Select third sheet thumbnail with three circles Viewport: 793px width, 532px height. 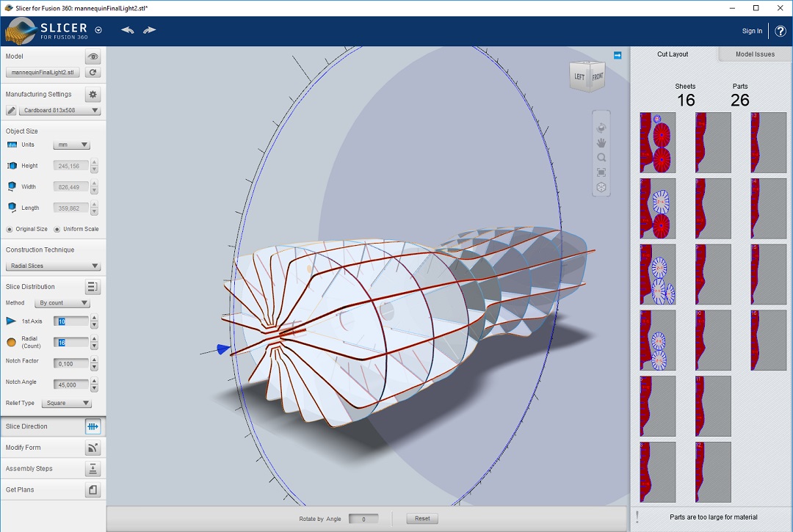click(657, 274)
